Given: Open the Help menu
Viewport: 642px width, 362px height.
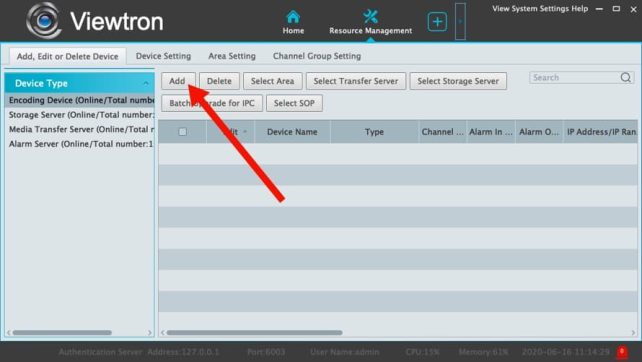Looking at the screenshot, I should pyautogui.click(x=579, y=9).
